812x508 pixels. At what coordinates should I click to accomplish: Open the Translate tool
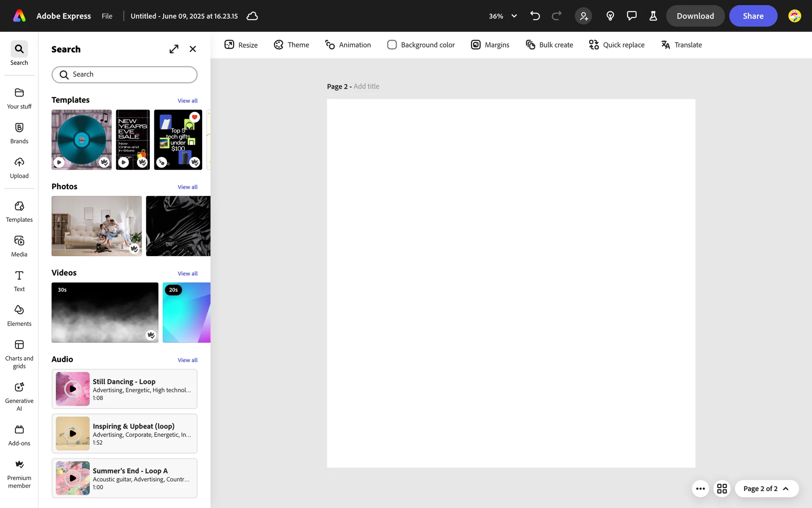coord(681,45)
